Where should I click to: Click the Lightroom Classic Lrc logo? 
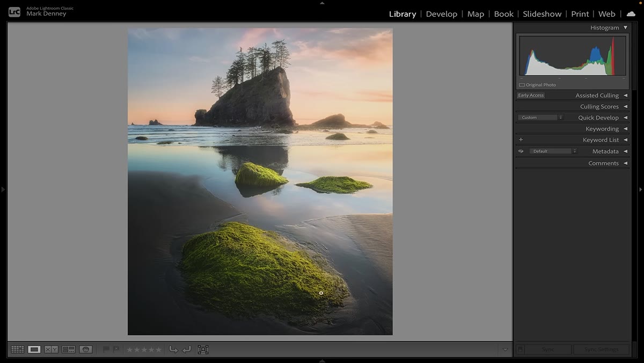14,11
